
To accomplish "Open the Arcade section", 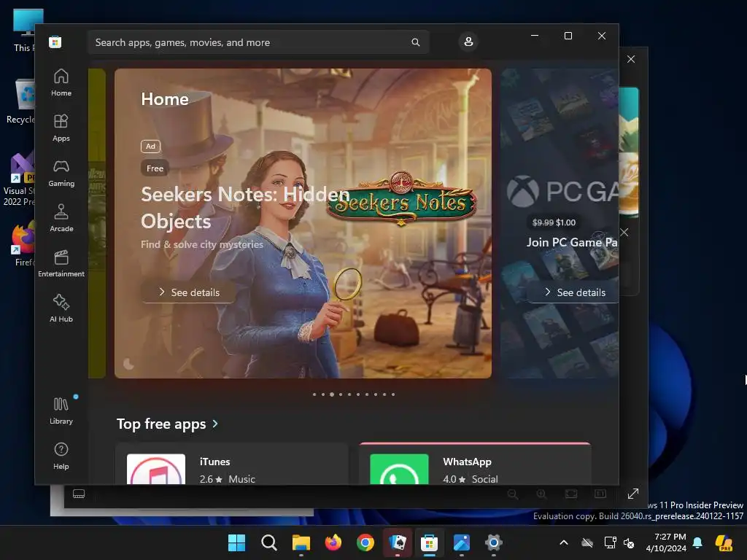I will tap(61, 218).
